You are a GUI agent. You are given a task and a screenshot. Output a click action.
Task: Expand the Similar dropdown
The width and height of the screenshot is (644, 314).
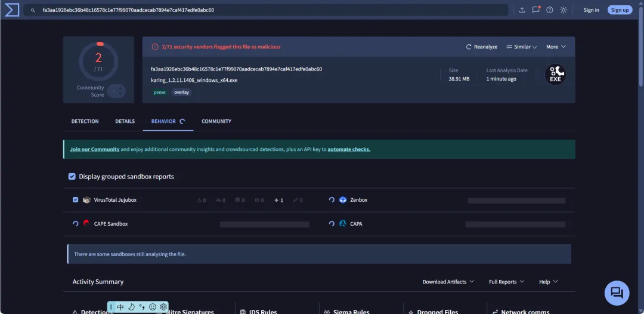tap(522, 47)
